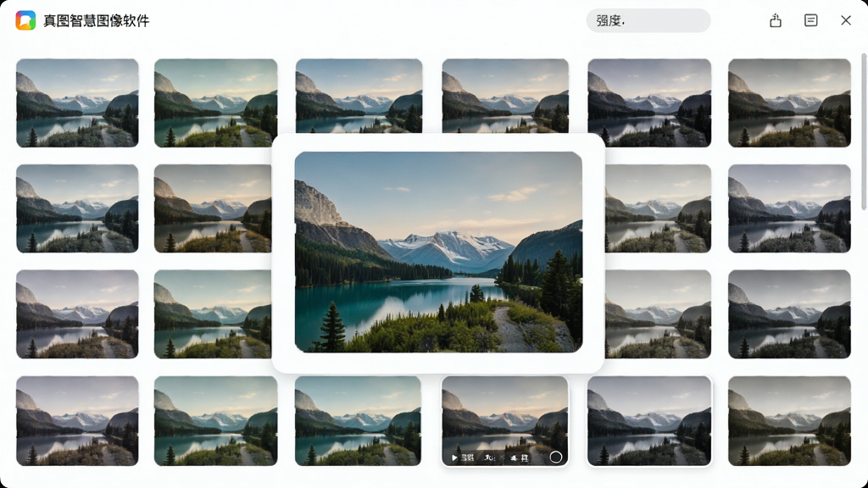
Task: Open the thumbnail right of the preview in row two
Action: click(x=658, y=208)
